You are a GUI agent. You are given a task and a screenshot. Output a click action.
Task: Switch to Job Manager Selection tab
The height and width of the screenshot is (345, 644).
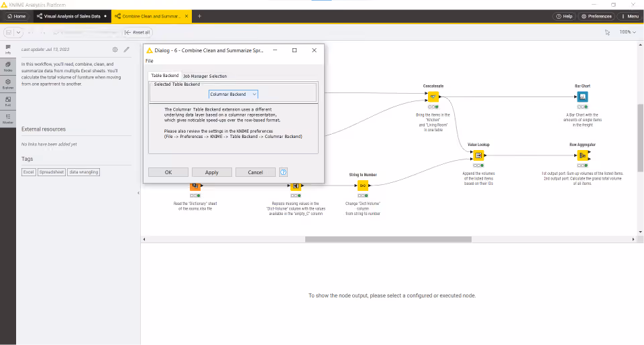pyautogui.click(x=205, y=76)
